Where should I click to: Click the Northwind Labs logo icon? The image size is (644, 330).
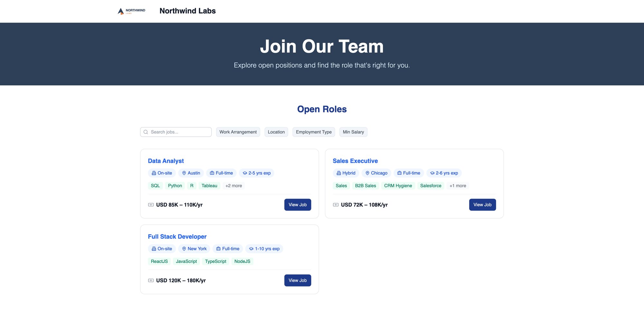131,11
